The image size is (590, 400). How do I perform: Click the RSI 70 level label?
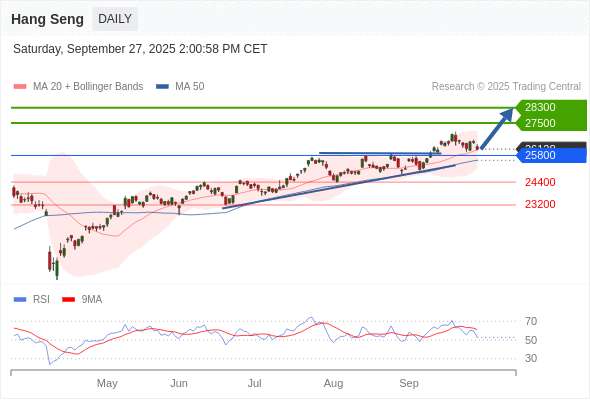pos(531,321)
